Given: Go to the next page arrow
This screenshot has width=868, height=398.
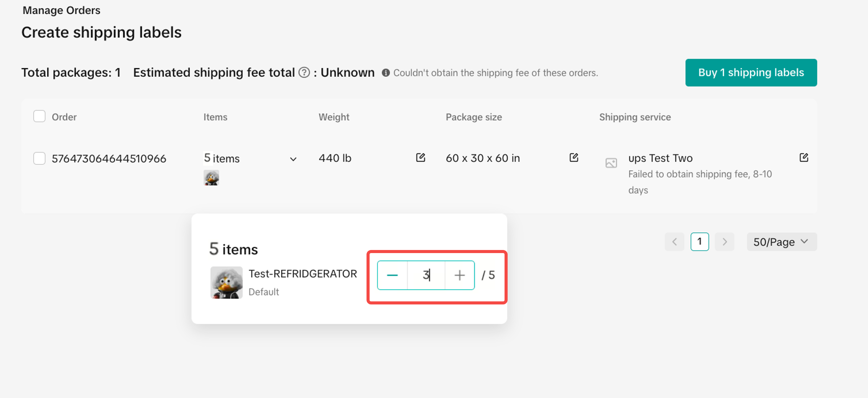Looking at the screenshot, I should pyautogui.click(x=724, y=242).
